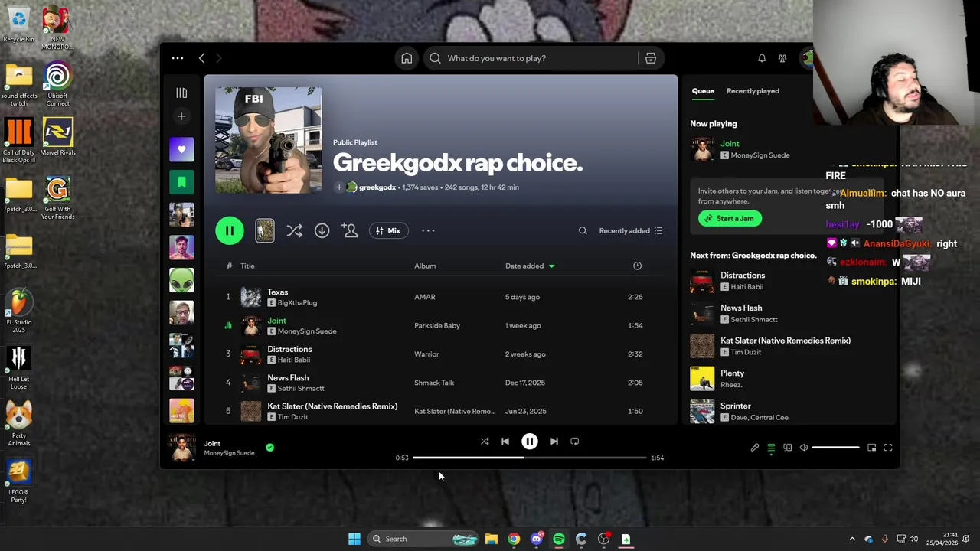Click the song progress bar
Screen dimensions: 980x551
[530, 458]
